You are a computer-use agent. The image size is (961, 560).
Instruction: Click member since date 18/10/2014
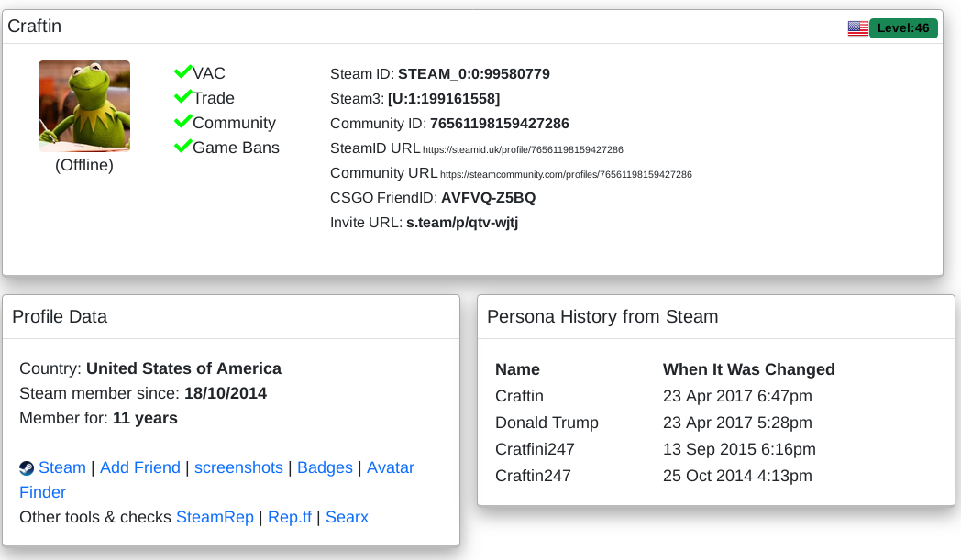tap(226, 393)
